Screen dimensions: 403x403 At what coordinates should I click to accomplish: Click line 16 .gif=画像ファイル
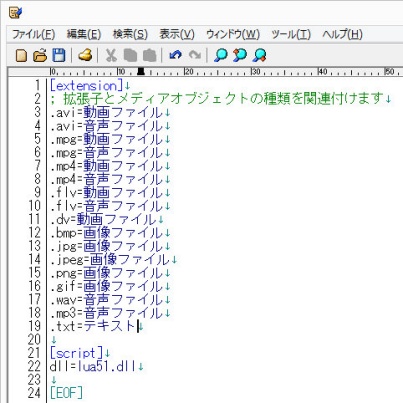(x=106, y=286)
